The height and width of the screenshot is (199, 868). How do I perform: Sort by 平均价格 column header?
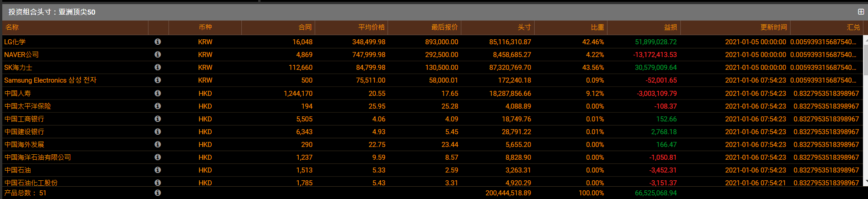pyautogui.click(x=352, y=27)
